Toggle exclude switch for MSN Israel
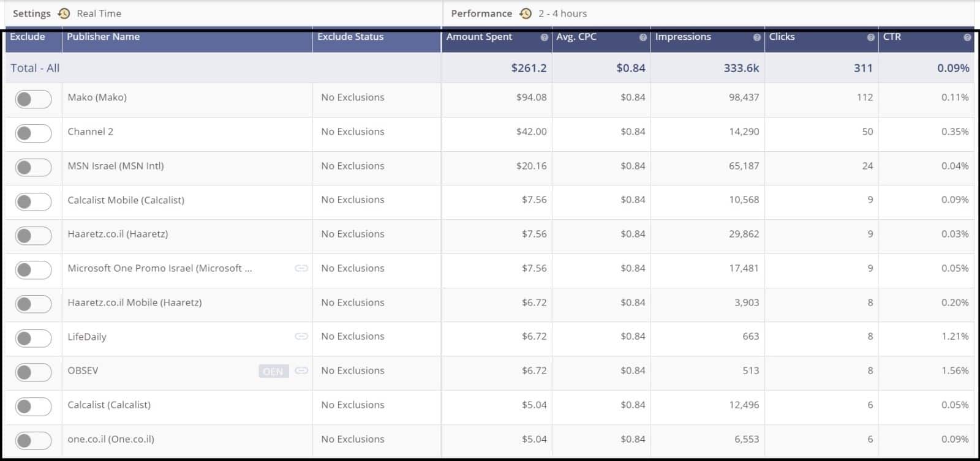The image size is (980, 461). click(x=33, y=168)
